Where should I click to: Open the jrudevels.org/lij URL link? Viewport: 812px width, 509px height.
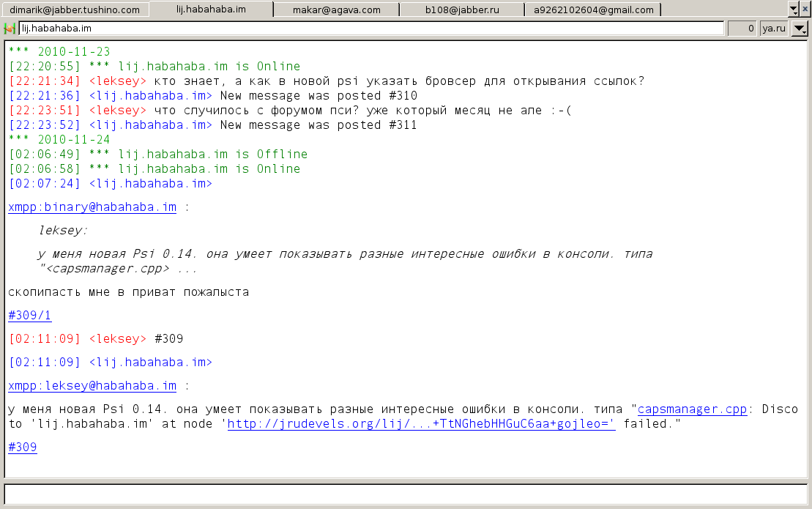pos(421,424)
